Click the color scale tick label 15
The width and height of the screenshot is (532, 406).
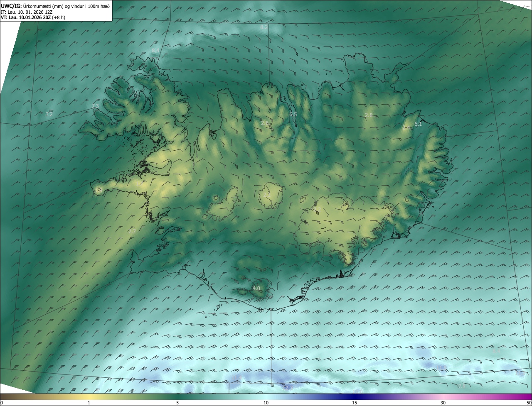(355, 403)
